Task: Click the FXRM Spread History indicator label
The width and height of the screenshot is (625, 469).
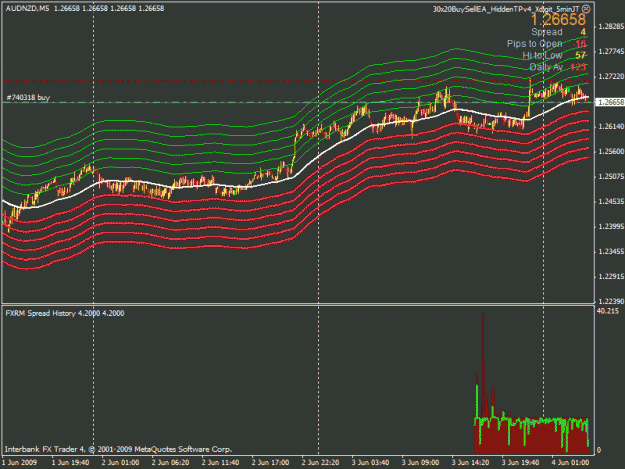Action: tap(65, 313)
